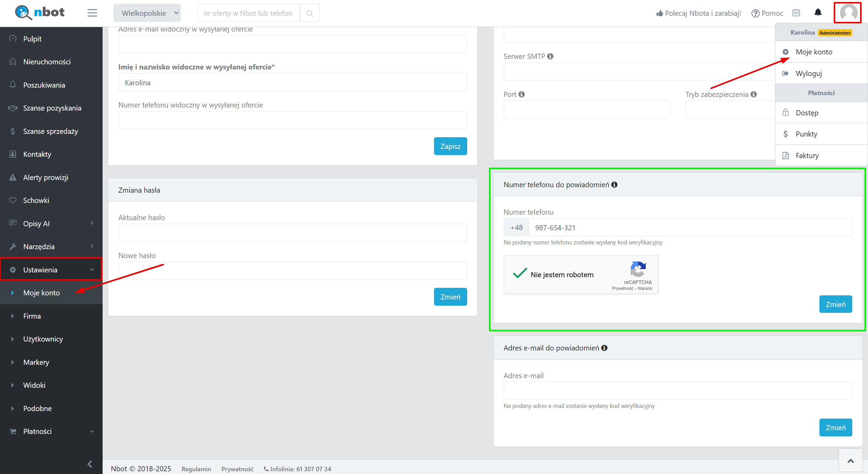This screenshot has width=868, height=474.
Task: Collapse sidebar with bottom arrow icon
Action: (90, 464)
